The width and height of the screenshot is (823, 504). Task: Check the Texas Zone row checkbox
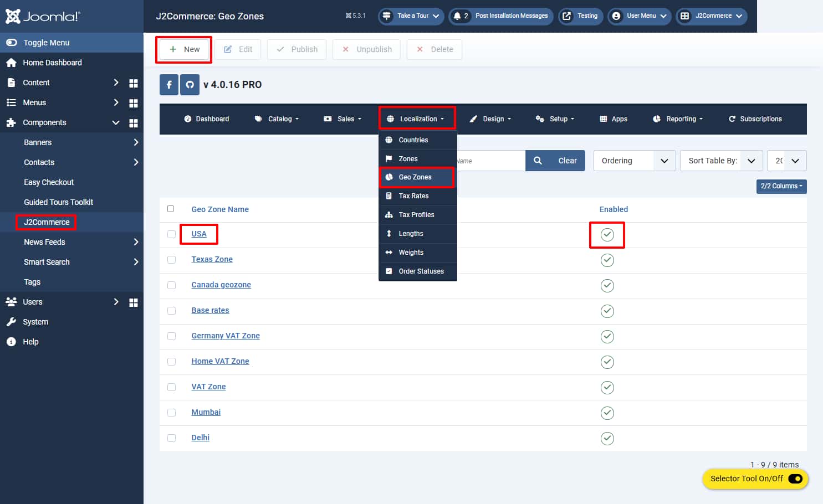tap(171, 260)
